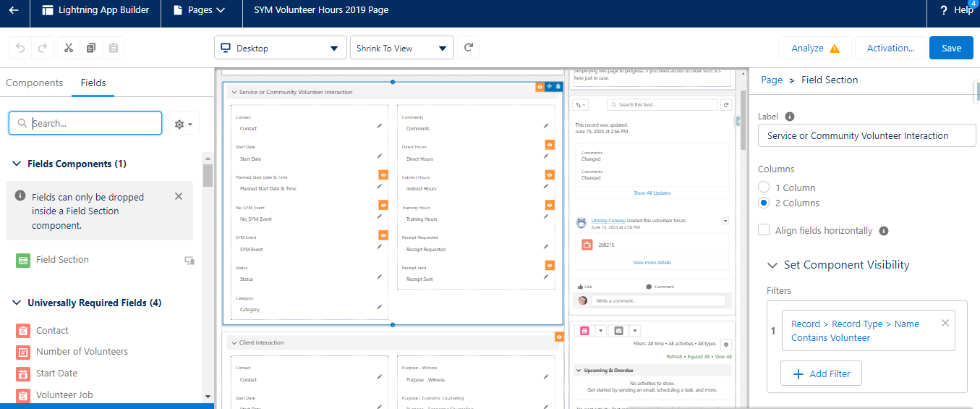980x409 pixels.
Task: Click visibility eye on Training Hours field
Action: [550, 206]
